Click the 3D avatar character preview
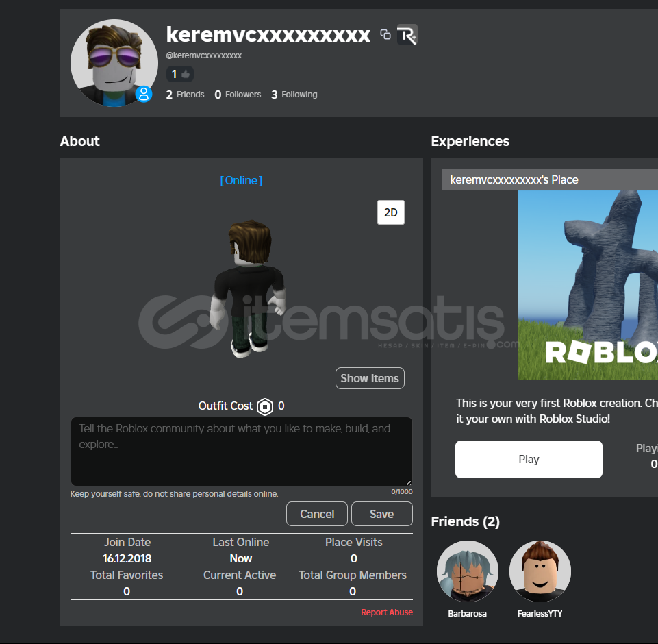The width and height of the screenshot is (658, 644). click(248, 289)
